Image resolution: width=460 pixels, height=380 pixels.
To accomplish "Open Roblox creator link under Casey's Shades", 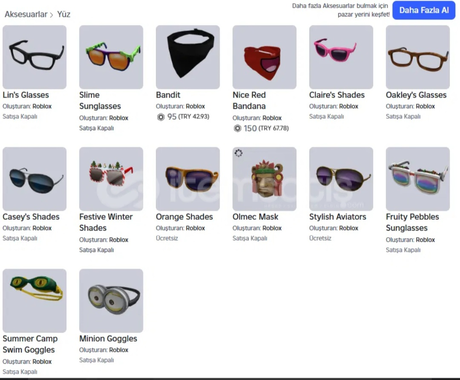I will pos(42,228).
